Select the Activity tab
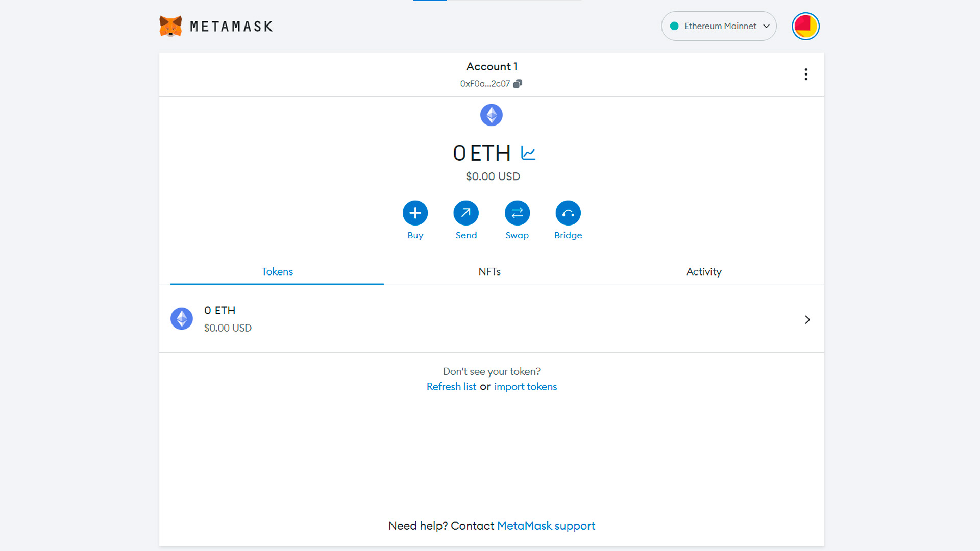The height and width of the screenshot is (551, 980). click(703, 271)
